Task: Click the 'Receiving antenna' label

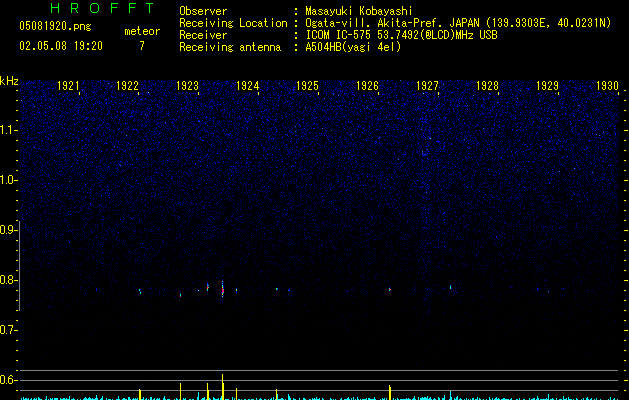Action: click(230, 47)
